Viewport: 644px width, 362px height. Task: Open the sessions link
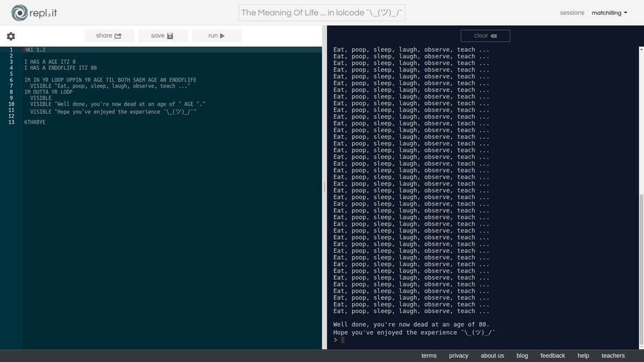pyautogui.click(x=572, y=13)
